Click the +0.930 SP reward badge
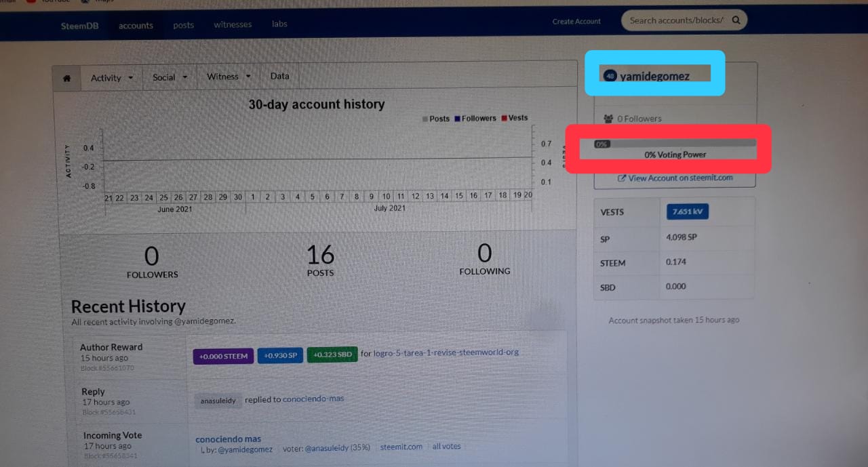 (x=280, y=356)
